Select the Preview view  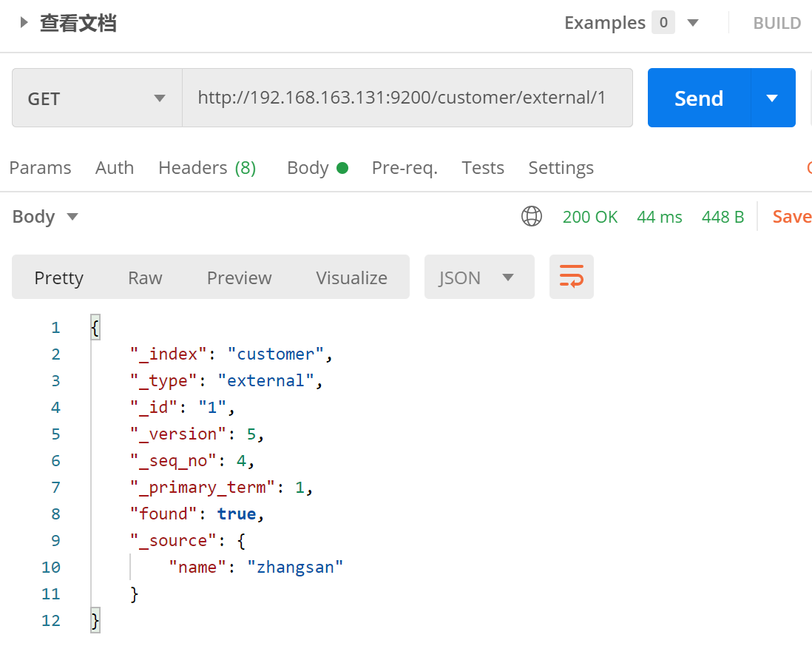(x=240, y=277)
